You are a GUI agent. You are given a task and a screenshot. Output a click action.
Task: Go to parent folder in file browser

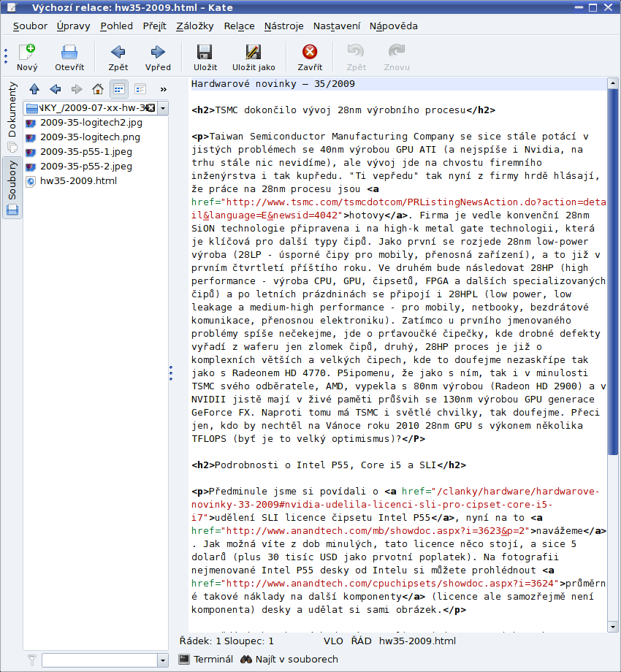click(x=34, y=89)
